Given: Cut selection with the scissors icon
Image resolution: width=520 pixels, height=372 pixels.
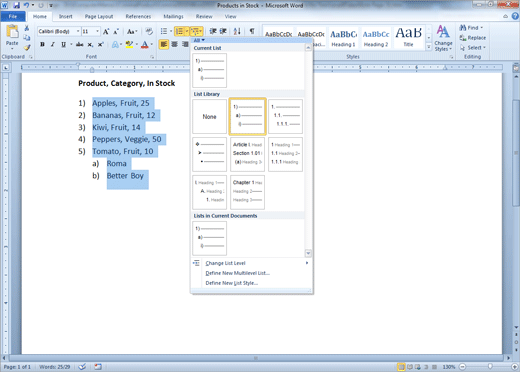Looking at the screenshot, I should point(27,28).
